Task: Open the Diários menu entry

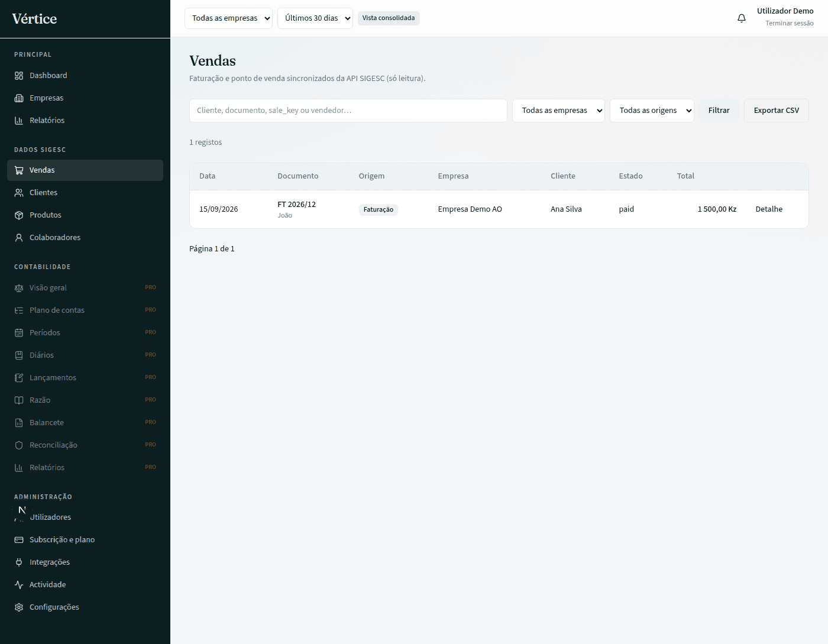Action: 85,355
